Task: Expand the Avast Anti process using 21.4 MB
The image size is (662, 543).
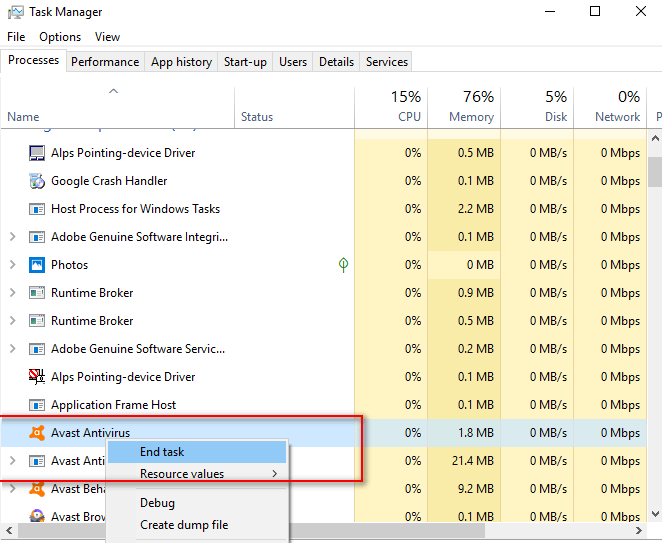Action: [x=13, y=461]
